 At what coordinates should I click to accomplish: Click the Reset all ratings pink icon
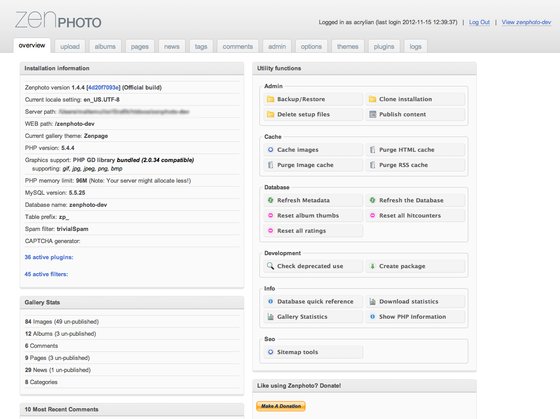pos(270,231)
